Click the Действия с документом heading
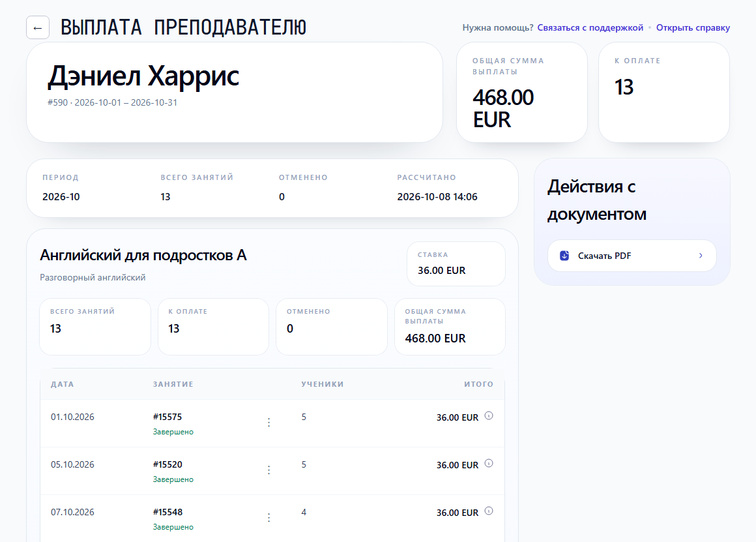Image resolution: width=756 pixels, height=542 pixels. (597, 200)
